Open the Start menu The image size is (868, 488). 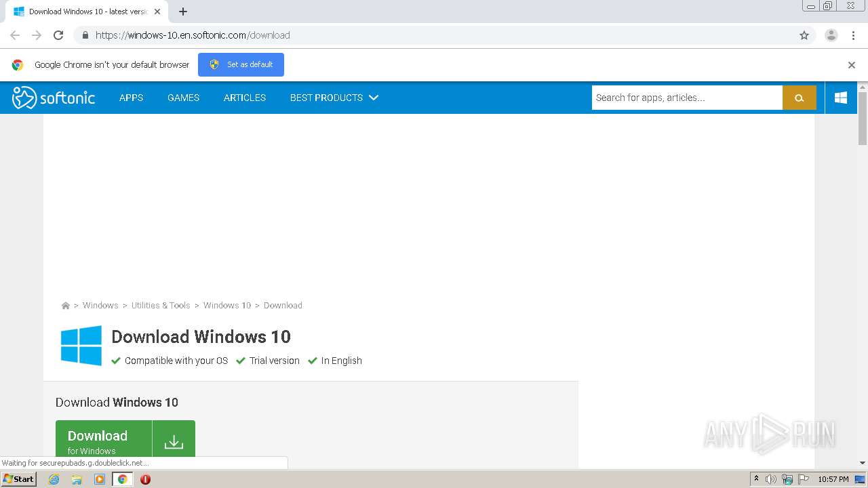(19, 479)
